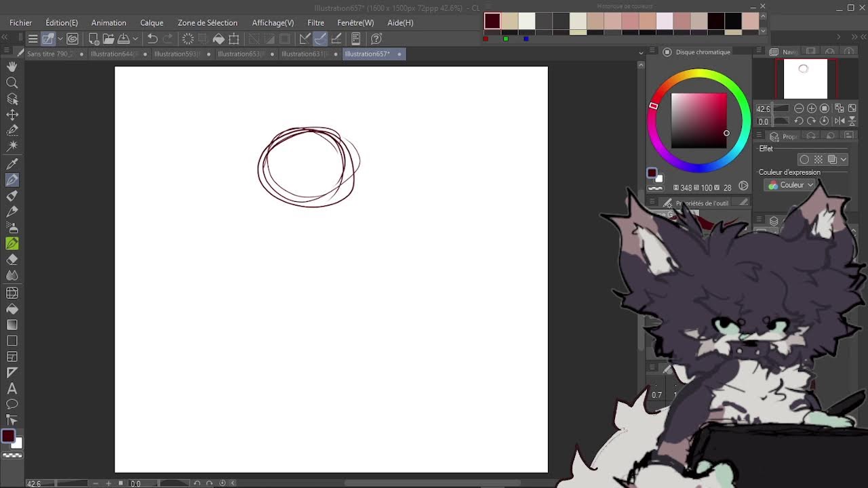Click the Navigator zoom in plus
The width and height of the screenshot is (868, 488).
812,108
